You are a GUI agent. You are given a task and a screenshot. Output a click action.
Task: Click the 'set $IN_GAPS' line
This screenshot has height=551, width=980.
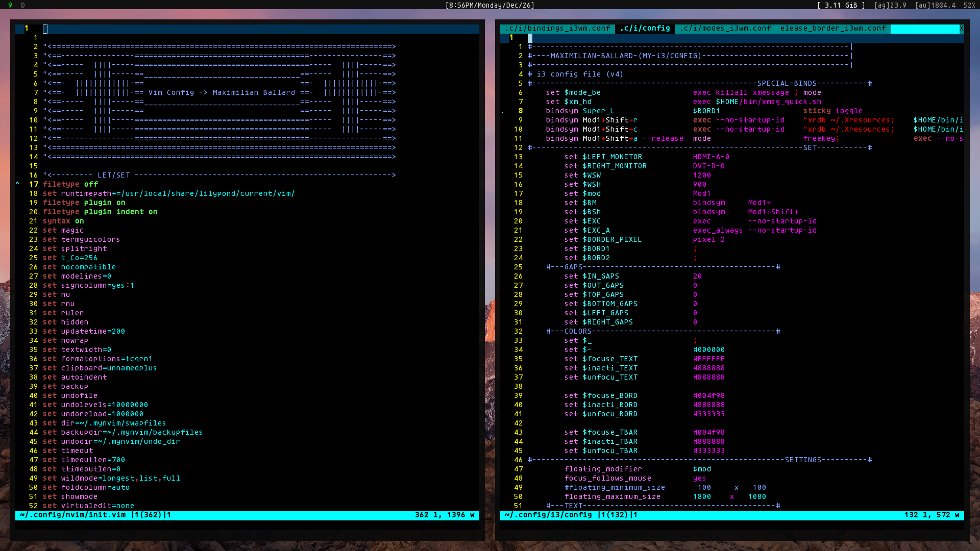(633, 277)
